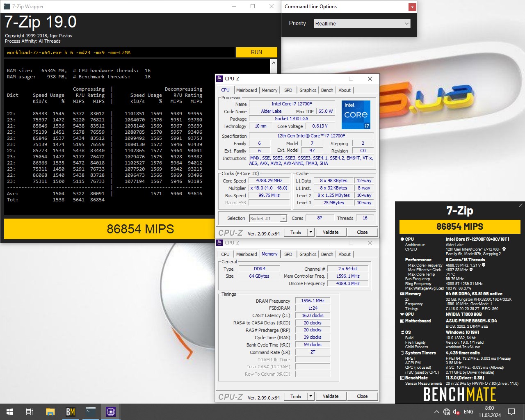This screenshot has height=420, width=525.
Task: Click CPUID verified shield in BenchMate panel
Action: [504, 249]
